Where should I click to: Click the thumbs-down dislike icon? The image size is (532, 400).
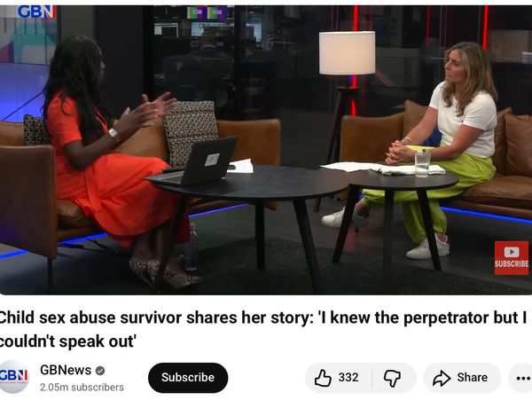pyautogui.click(x=392, y=379)
